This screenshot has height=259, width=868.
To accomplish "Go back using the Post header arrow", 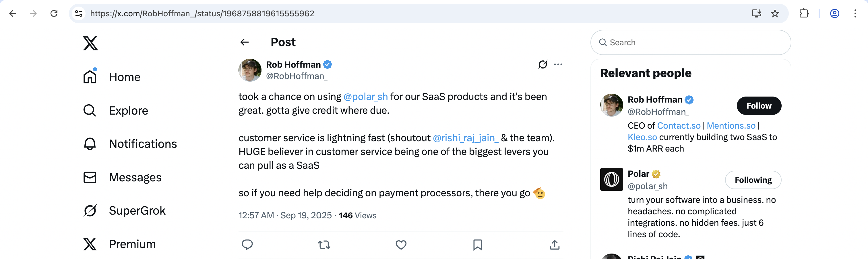I will coord(245,42).
